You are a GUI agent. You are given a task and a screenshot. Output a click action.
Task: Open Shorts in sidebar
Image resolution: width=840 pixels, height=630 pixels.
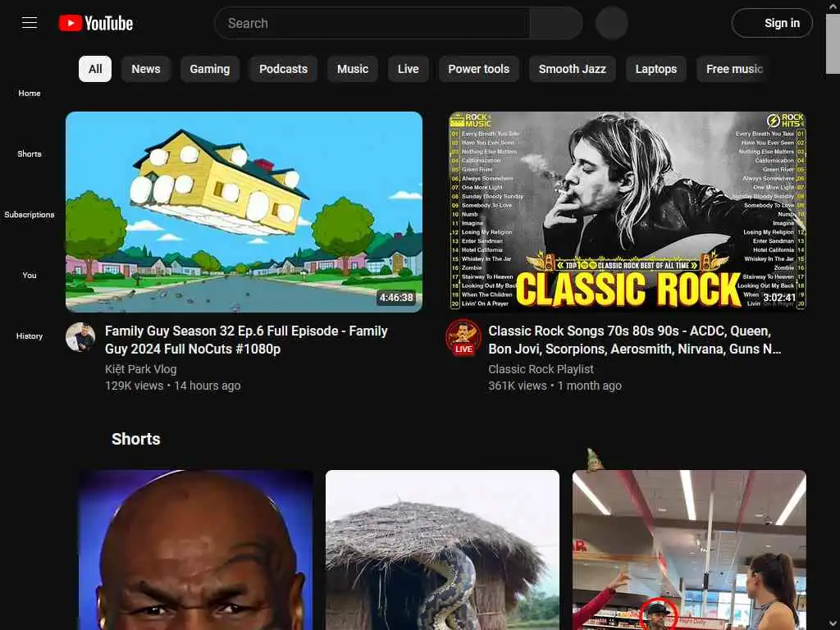(30, 153)
